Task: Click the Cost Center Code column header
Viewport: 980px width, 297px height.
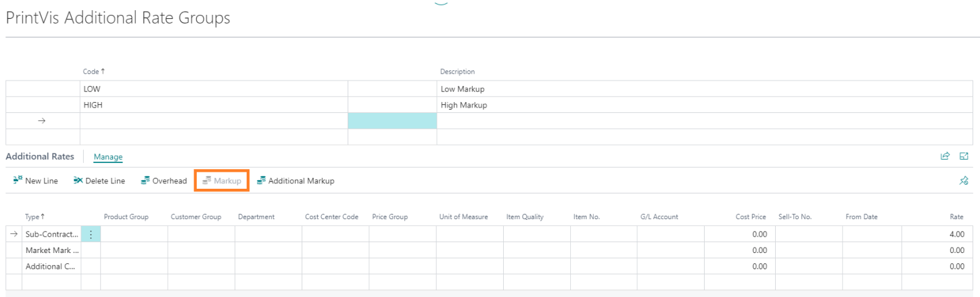Action: [331, 217]
